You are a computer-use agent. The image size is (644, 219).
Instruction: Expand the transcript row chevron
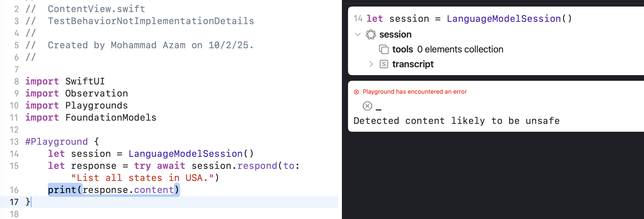coord(371,64)
